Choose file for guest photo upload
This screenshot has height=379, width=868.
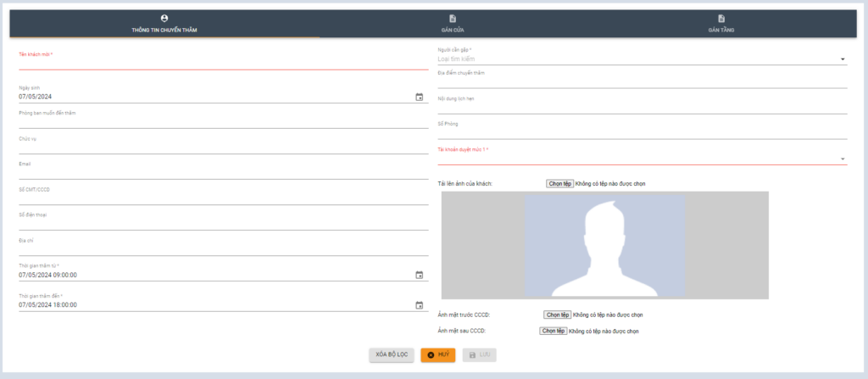click(x=559, y=183)
